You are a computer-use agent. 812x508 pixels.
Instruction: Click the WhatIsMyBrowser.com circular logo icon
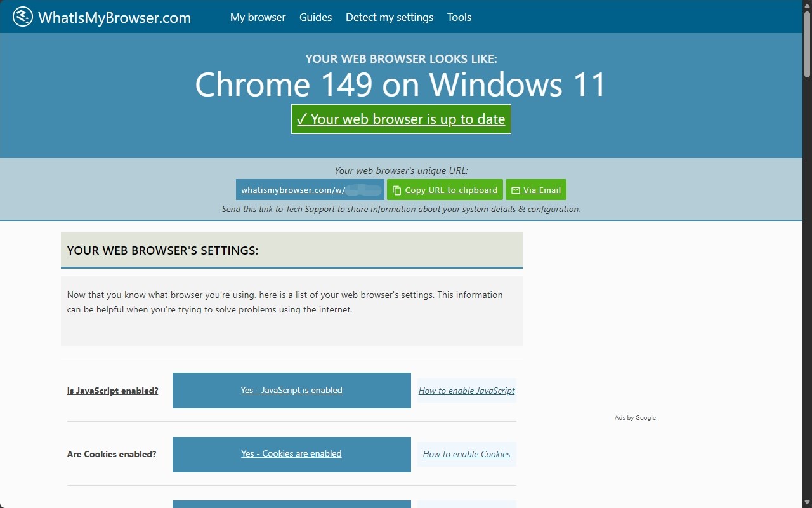pos(23,17)
